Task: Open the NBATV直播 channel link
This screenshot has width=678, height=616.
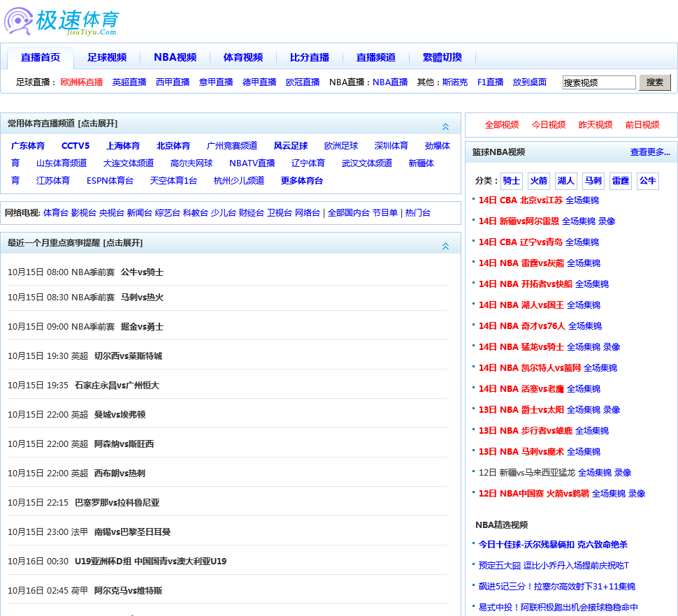Action: pyautogui.click(x=252, y=163)
